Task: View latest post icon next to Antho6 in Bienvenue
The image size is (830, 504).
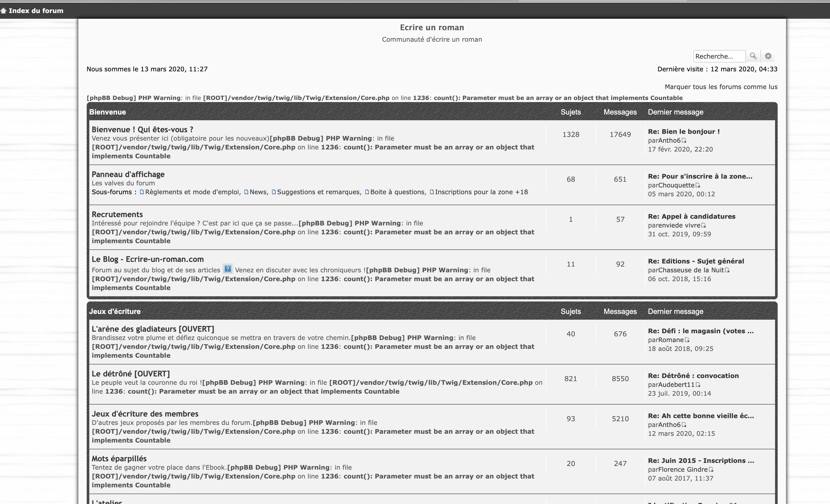Action: (x=684, y=141)
